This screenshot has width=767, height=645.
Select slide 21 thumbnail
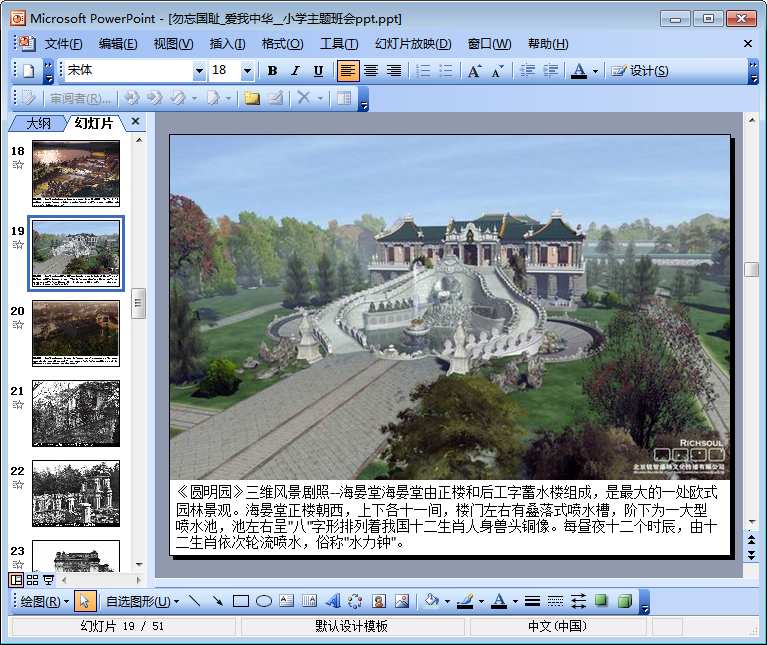76,413
